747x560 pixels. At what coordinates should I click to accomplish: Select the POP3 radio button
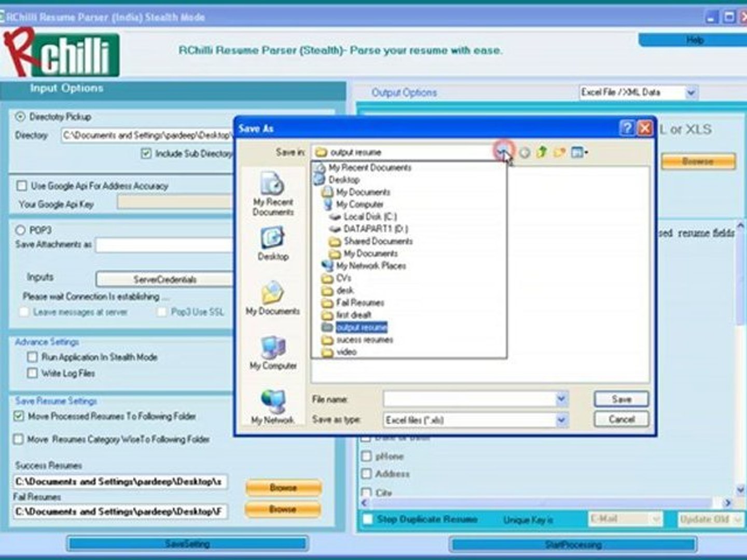pos(20,230)
